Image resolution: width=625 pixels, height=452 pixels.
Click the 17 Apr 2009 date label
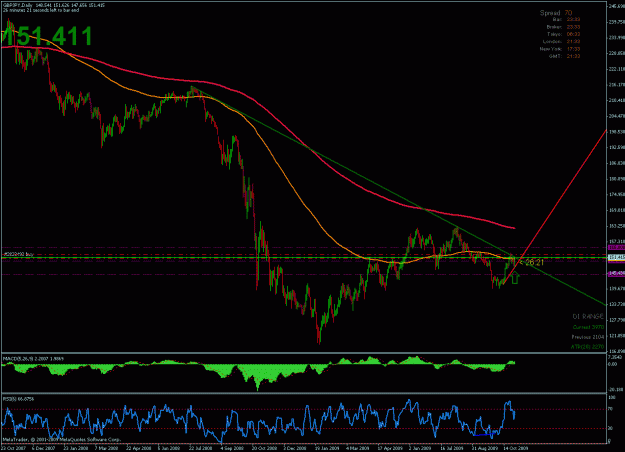390,448
